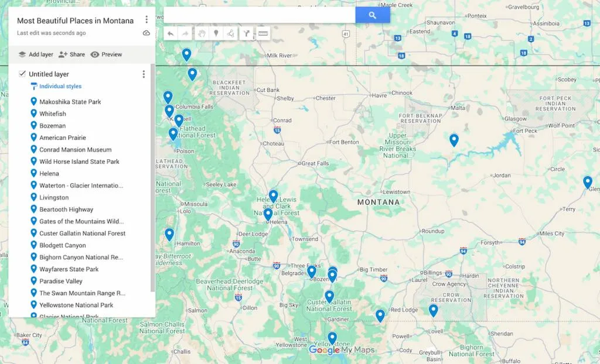Click the map pin on Crow Reservation
The height and width of the screenshot is (364, 600).
point(433,311)
